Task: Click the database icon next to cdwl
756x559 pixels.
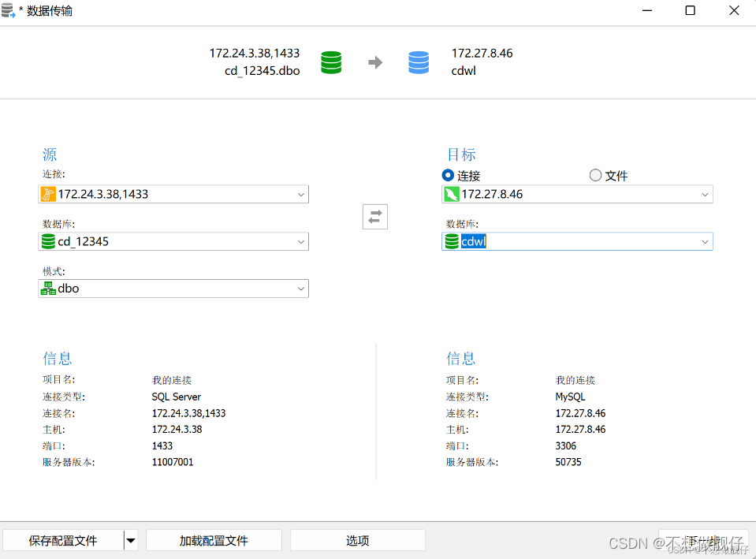Action: pos(452,241)
